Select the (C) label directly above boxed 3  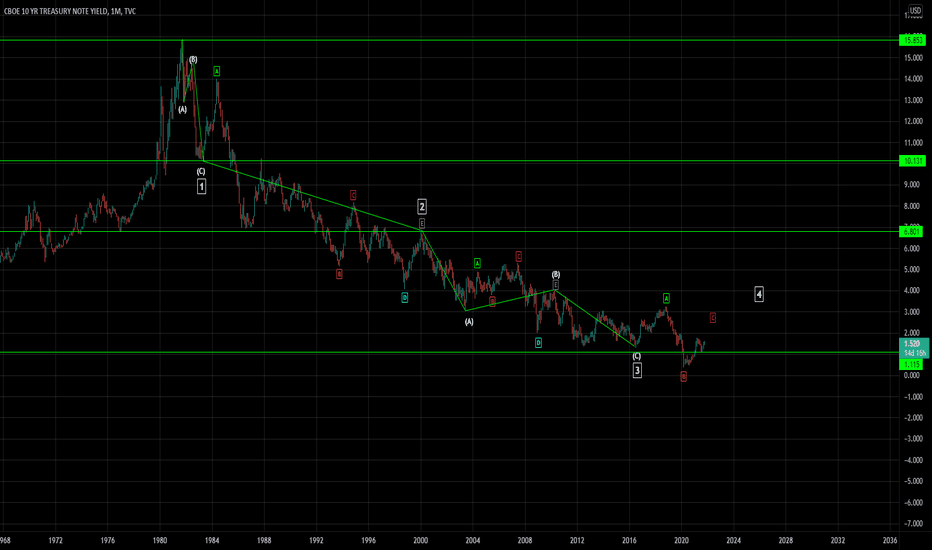pos(637,356)
